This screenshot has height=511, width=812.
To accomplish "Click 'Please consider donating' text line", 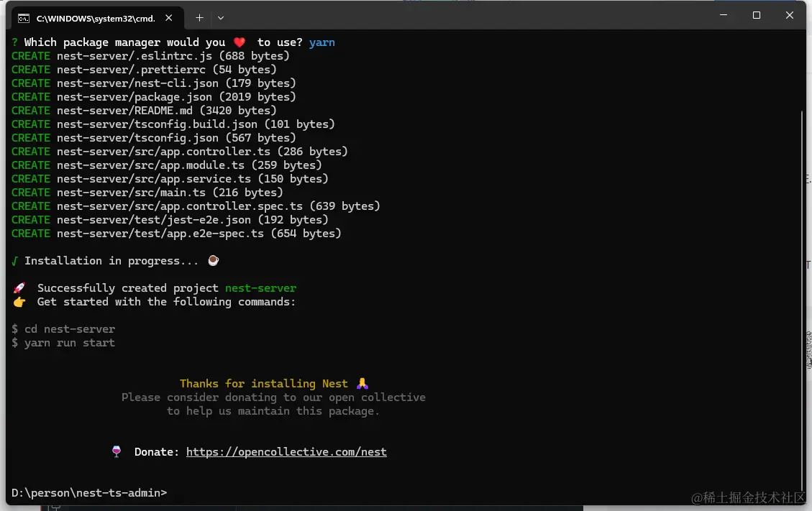I will [273, 397].
